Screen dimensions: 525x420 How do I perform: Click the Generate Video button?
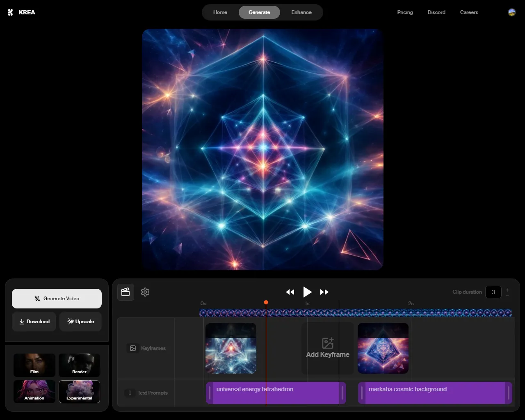pyautogui.click(x=57, y=299)
